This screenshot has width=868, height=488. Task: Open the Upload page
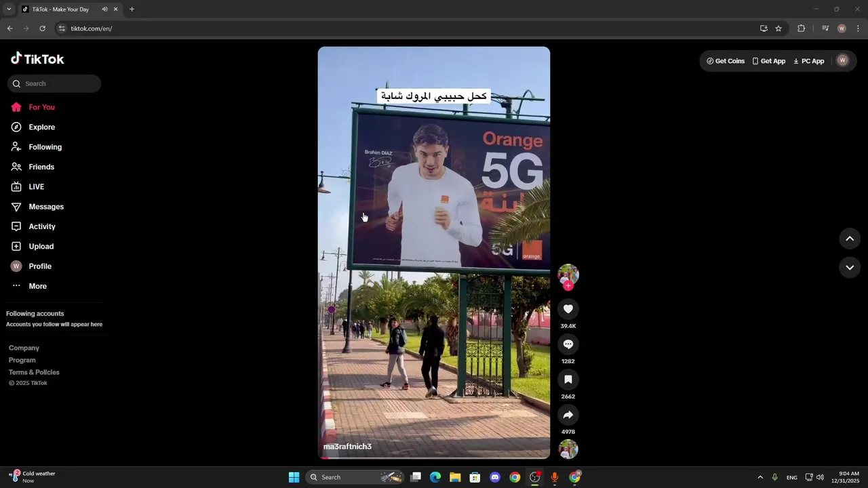pos(32,246)
